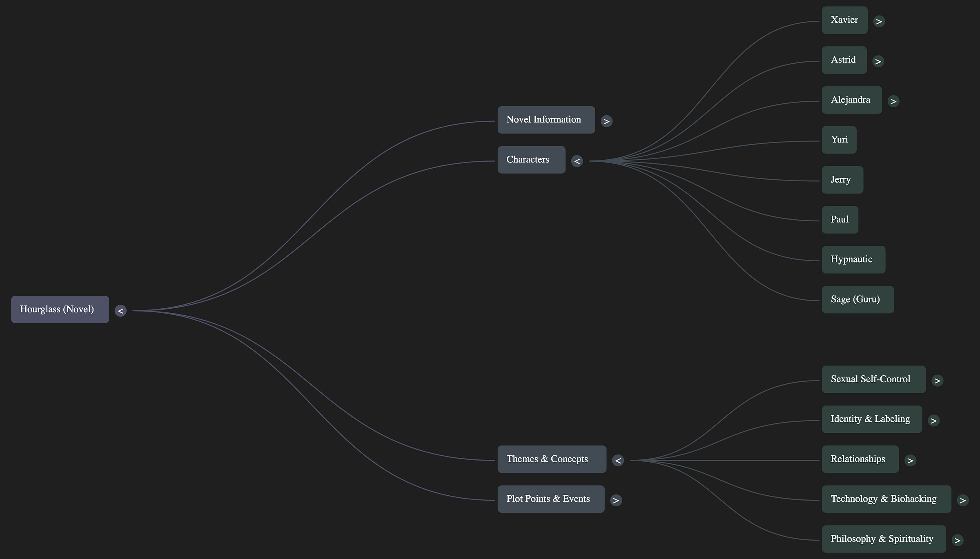
Task: Expand the Astrid node arrow
Action: click(878, 61)
